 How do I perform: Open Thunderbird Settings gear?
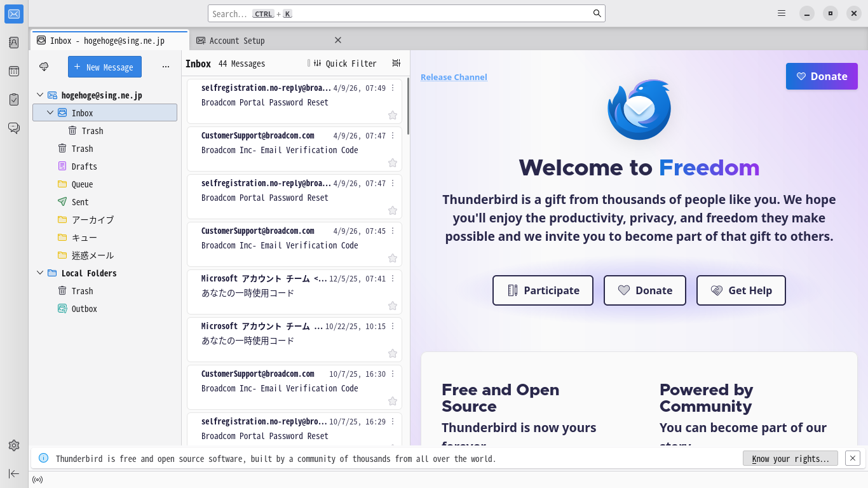click(14, 445)
